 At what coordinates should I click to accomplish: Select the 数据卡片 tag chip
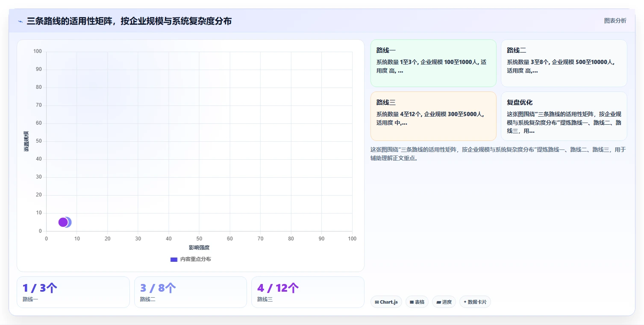click(475, 302)
